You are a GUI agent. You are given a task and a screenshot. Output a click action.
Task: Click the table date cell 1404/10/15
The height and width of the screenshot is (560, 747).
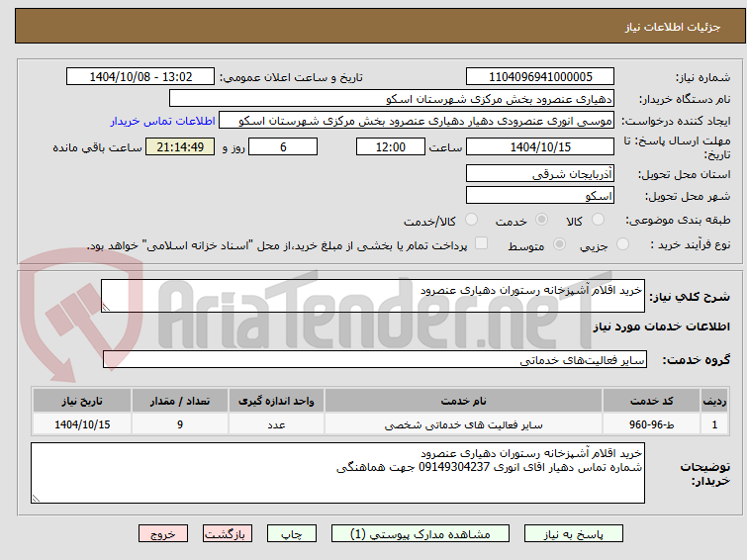click(x=82, y=424)
